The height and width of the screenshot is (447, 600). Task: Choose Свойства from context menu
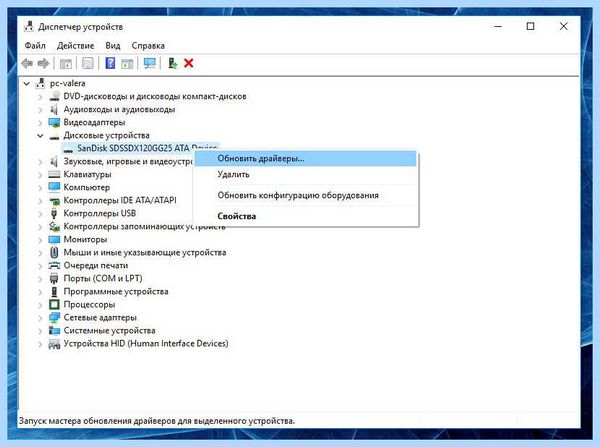[x=306, y=216]
